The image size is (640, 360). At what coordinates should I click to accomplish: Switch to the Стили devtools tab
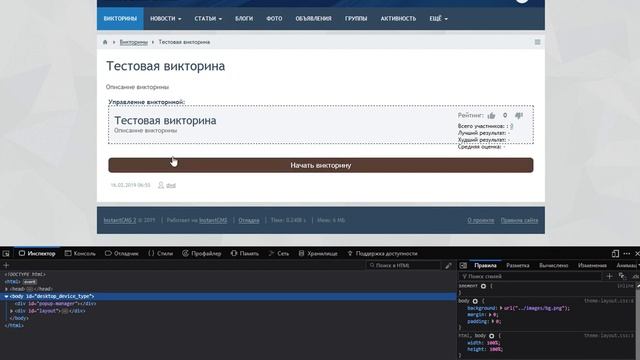pyautogui.click(x=160, y=253)
